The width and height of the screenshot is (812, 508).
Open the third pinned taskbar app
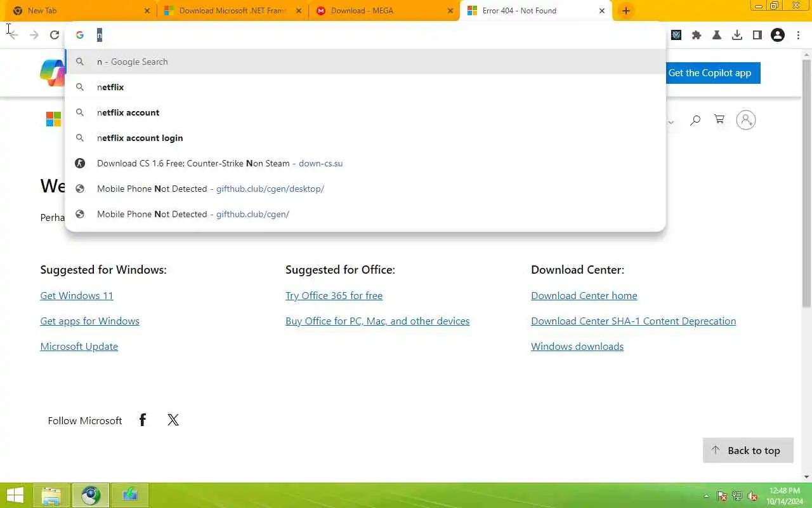(130, 495)
